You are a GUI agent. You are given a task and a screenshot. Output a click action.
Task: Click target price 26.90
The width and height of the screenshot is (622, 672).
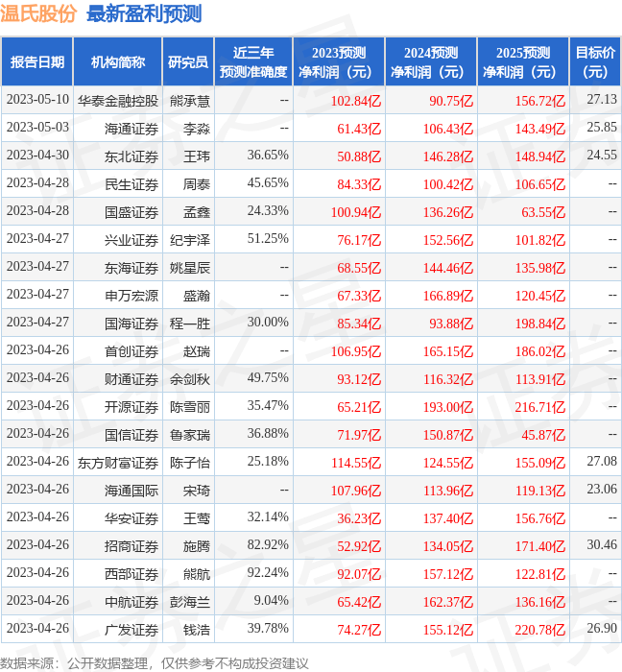[602, 628]
